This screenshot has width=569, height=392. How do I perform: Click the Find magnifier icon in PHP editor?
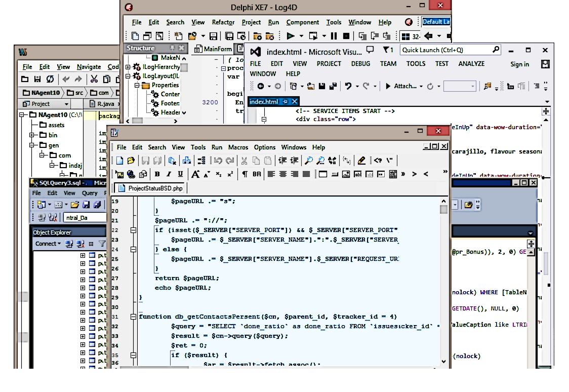tap(308, 161)
